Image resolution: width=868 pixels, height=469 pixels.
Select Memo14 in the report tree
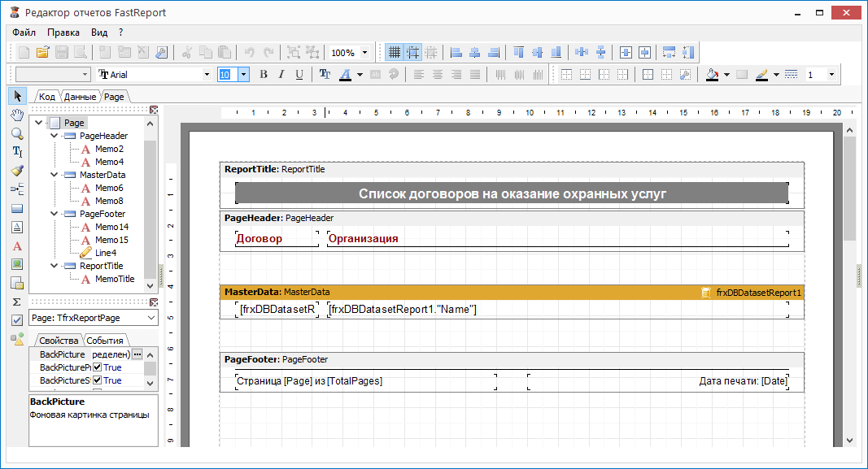111,227
